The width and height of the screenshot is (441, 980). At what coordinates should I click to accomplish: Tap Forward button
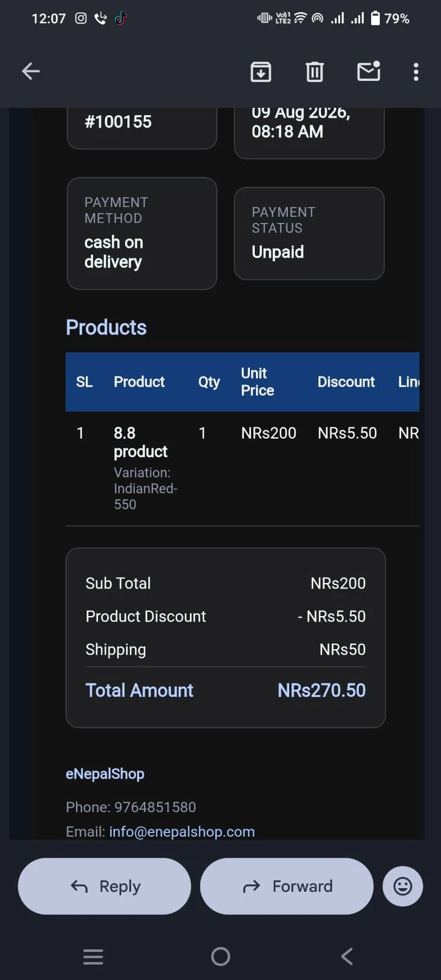(x=287, y=886)
